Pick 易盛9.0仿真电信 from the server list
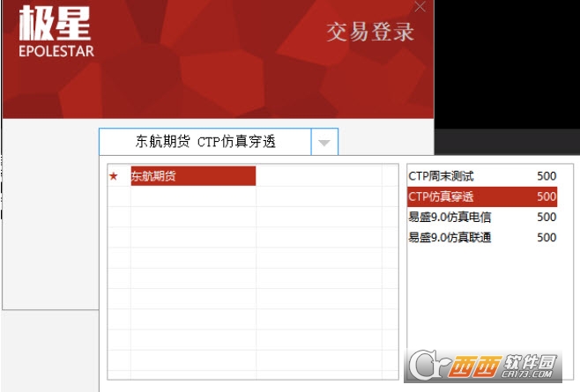Viewport: 580px width, 392px height. [x=450, y=217]
